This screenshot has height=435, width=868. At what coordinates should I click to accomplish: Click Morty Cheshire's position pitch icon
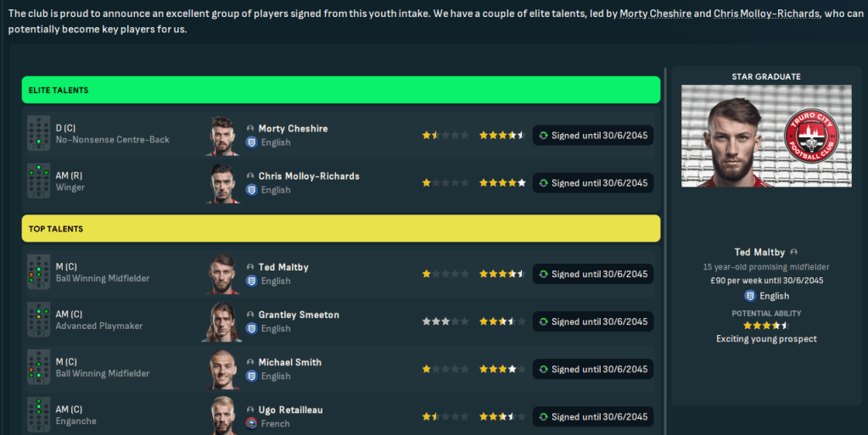pyautogui.click(x=38, y=134)
